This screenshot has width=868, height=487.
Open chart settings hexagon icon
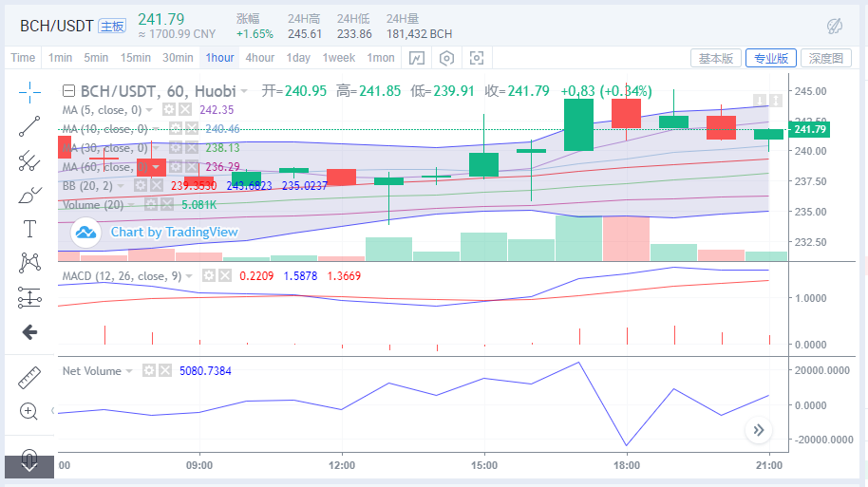tap(446, 58)
